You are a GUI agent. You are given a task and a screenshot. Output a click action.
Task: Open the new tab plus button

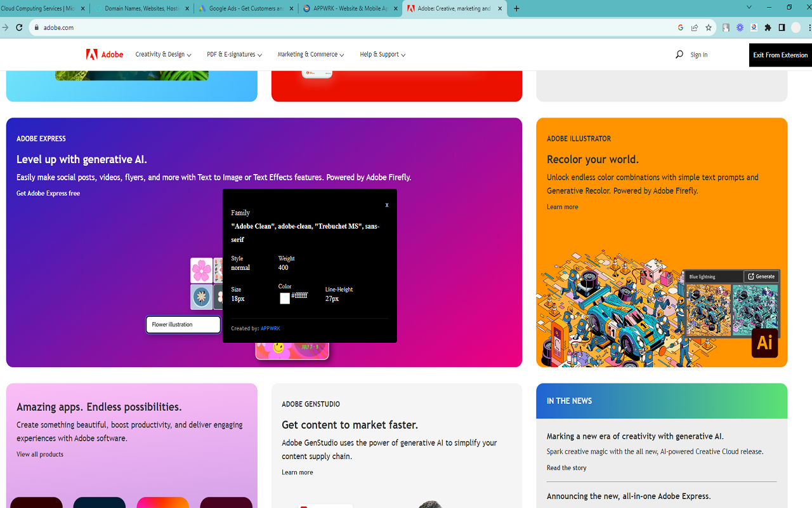[516, 8]
